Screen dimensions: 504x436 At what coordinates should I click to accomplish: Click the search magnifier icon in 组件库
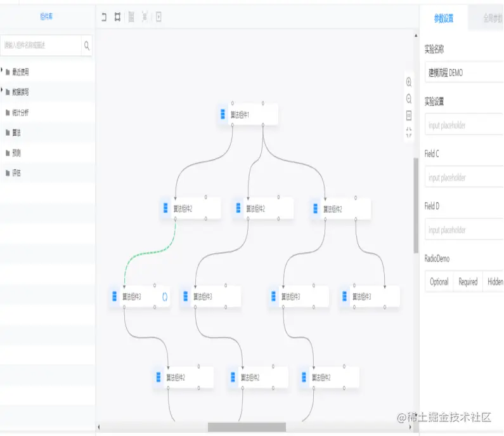tap(87, 46)
